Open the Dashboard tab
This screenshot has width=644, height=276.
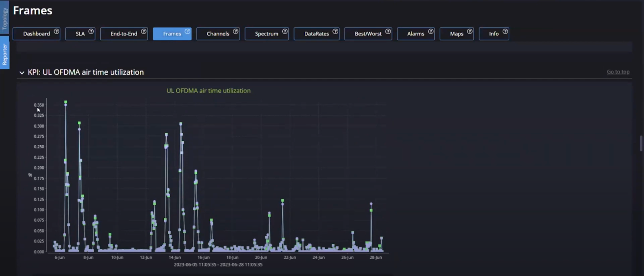(x=36, y=34)
